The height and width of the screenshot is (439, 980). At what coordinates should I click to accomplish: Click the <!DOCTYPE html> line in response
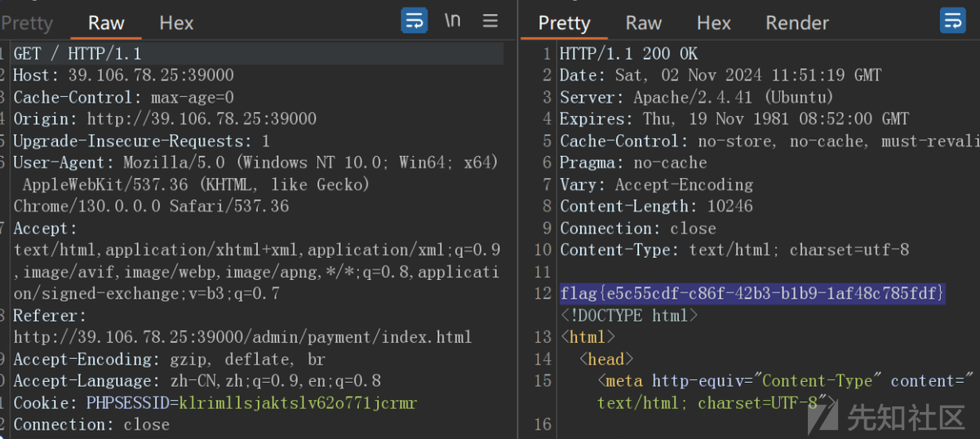[628, 315]
